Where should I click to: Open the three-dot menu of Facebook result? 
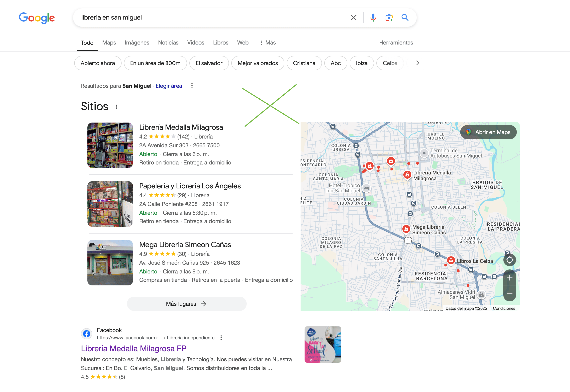pos(221,338)
